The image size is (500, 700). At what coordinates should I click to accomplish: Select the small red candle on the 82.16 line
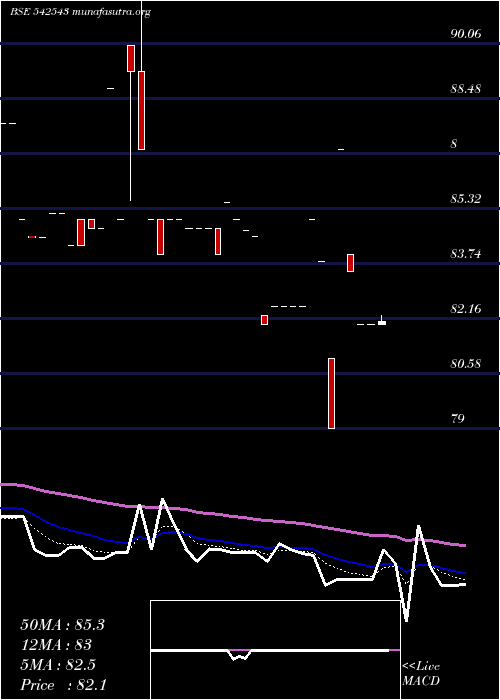264,320
